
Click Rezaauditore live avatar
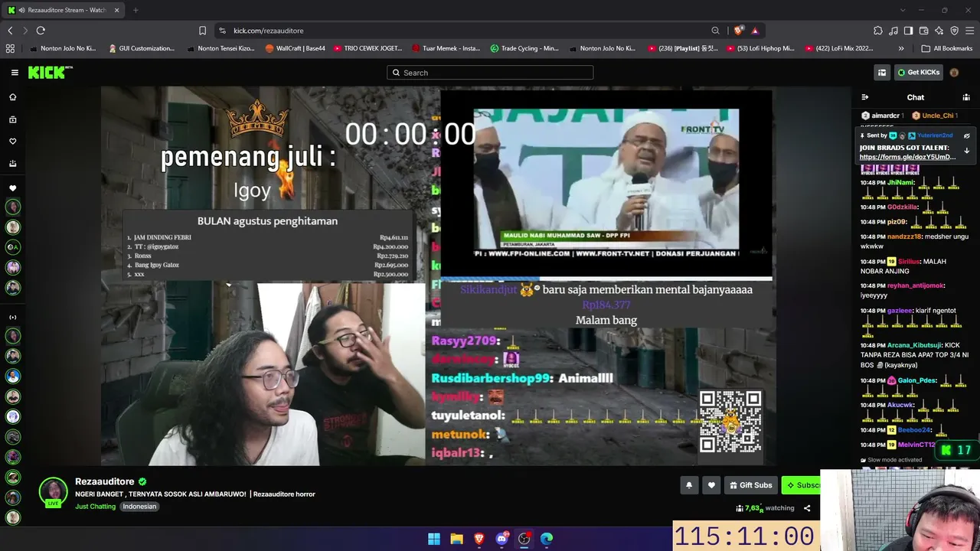coord(54,492)
